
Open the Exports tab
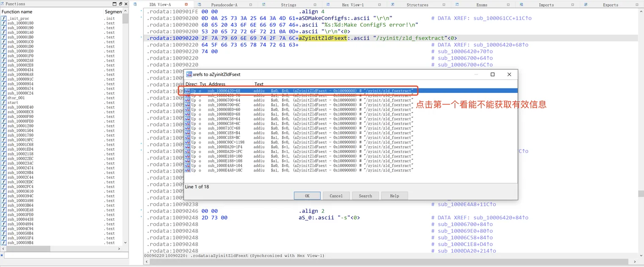click(610, 5)
